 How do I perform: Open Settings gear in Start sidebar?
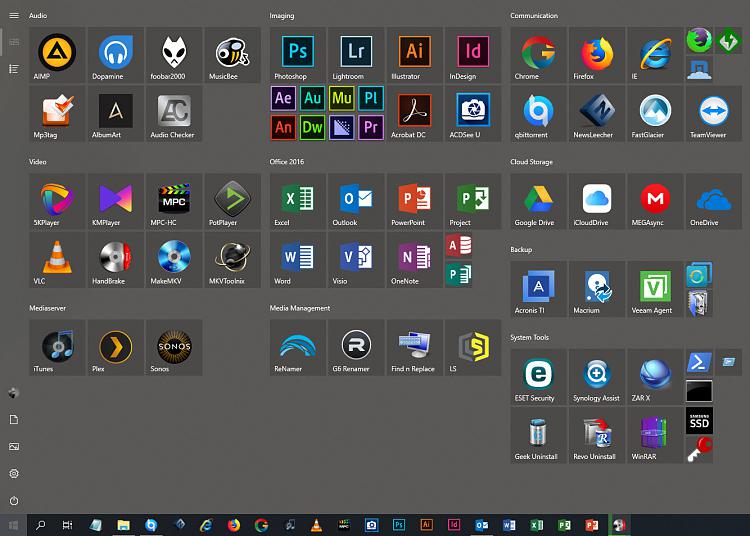click(14, 473)
